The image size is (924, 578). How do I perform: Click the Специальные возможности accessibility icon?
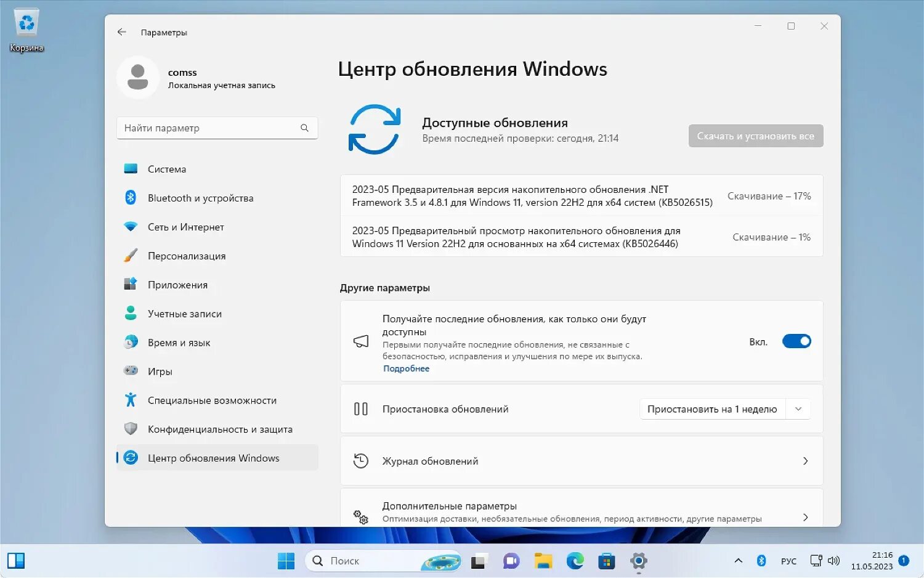pyautogui.click(x=131, y=400)
